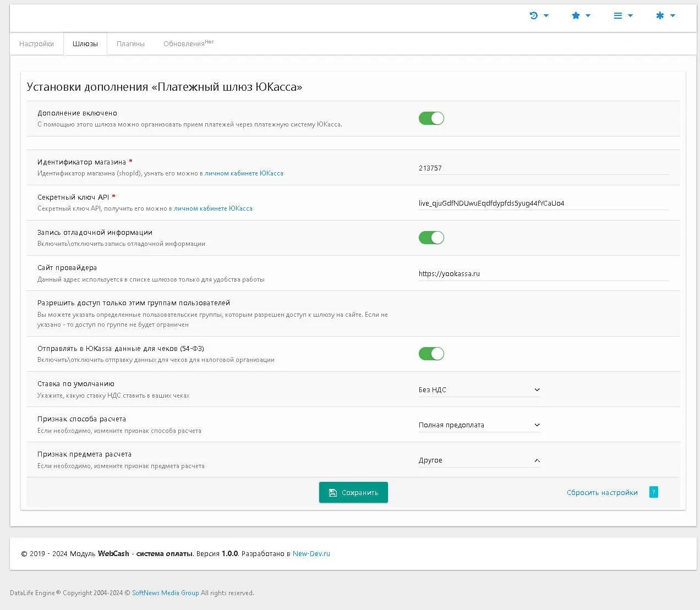Click the 'Секретный ключ API' label text
Image resolution: width=700 pixels, height=610 pixels.
click(x=73, y=197)
